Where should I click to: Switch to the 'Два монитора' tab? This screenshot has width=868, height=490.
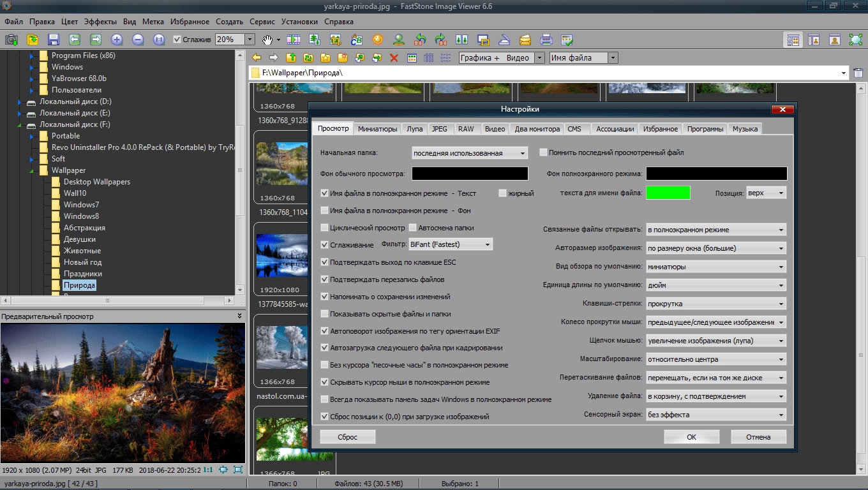[x=537, y=129]
